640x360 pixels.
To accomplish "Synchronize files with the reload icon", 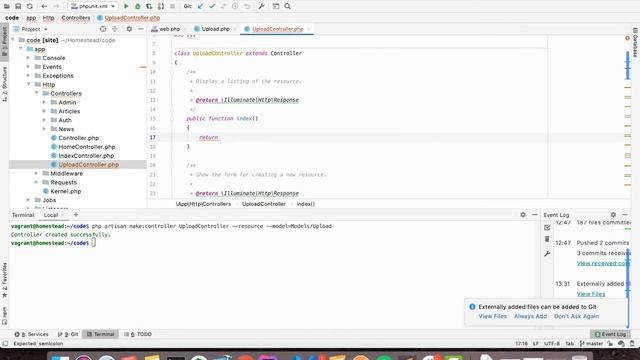I will point(29,7).
